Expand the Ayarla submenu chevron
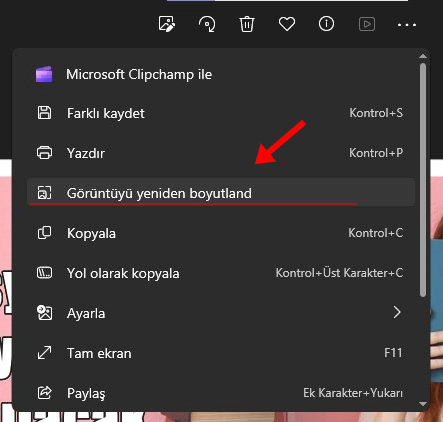The height and width of the screenshot is (422, 443). tap(397, 313)
